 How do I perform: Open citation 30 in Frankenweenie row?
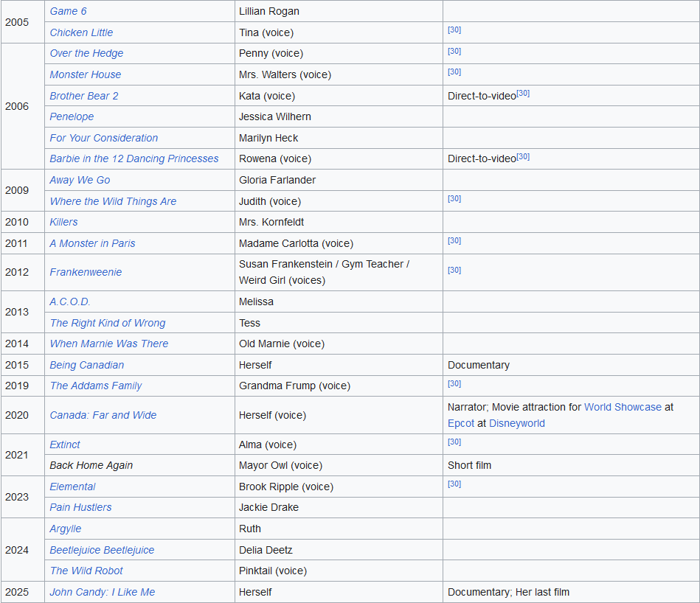click(454, 270)
